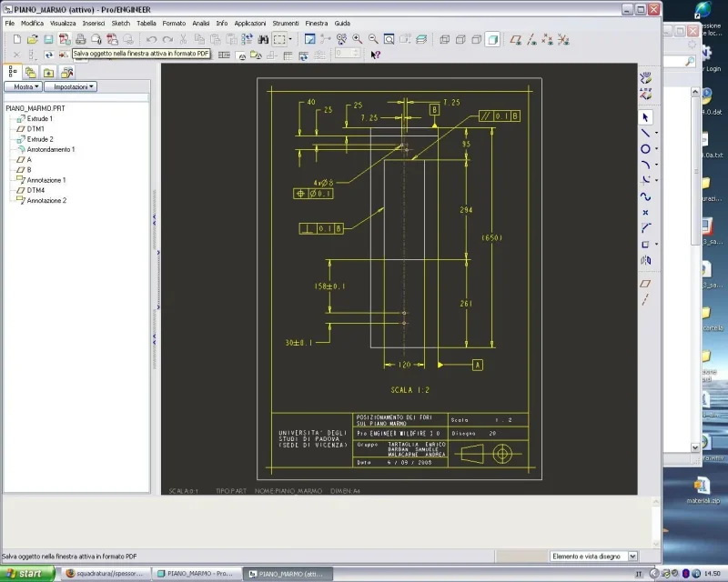Switch to the 'PIANO_MARMO (atti...' taskbar button
The image size is (728, 582).
tap(288, 574)
